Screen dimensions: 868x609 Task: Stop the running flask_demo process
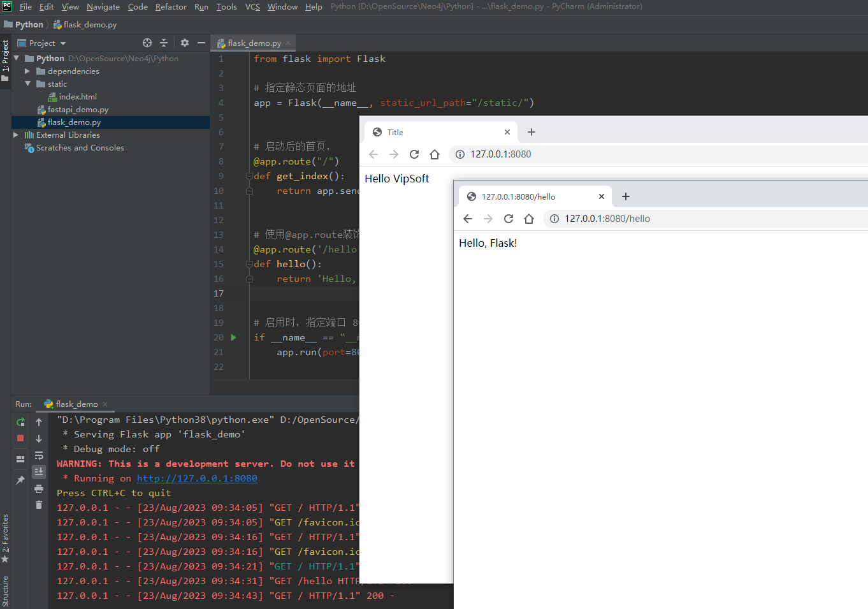[x=20, y=438]
